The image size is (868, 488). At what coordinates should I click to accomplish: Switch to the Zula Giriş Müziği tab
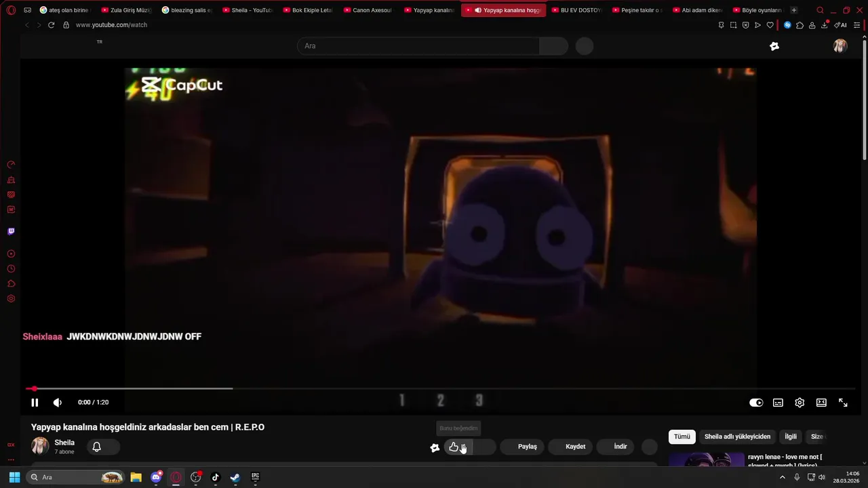coord(125,10)
